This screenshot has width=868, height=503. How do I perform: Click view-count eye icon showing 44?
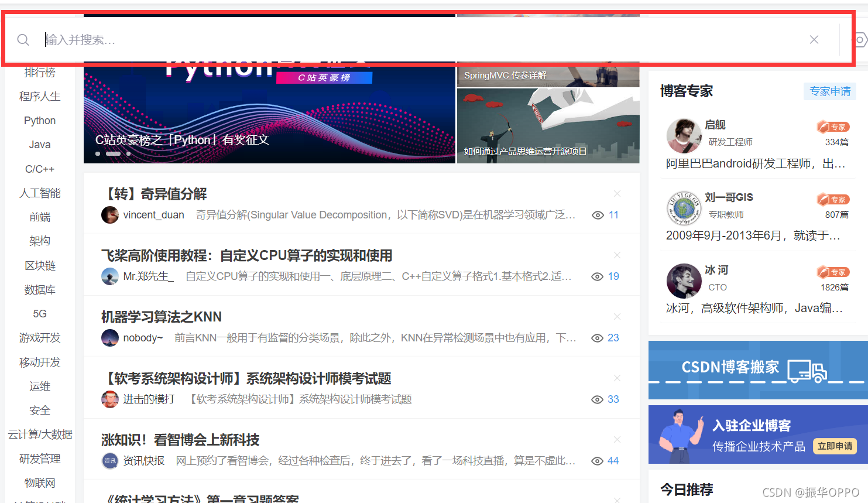click(598, 461)
